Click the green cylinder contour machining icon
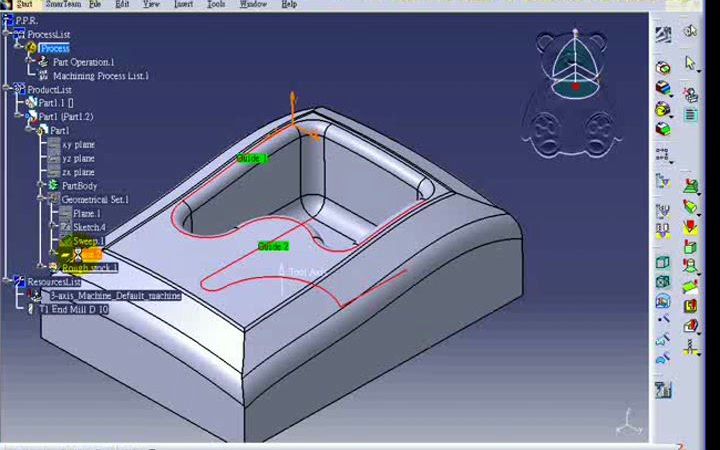The image size is (720, 450). tap(690, 206)
